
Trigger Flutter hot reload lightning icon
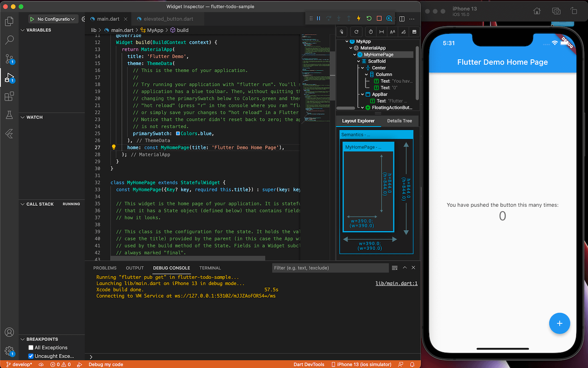coord(359,18)
